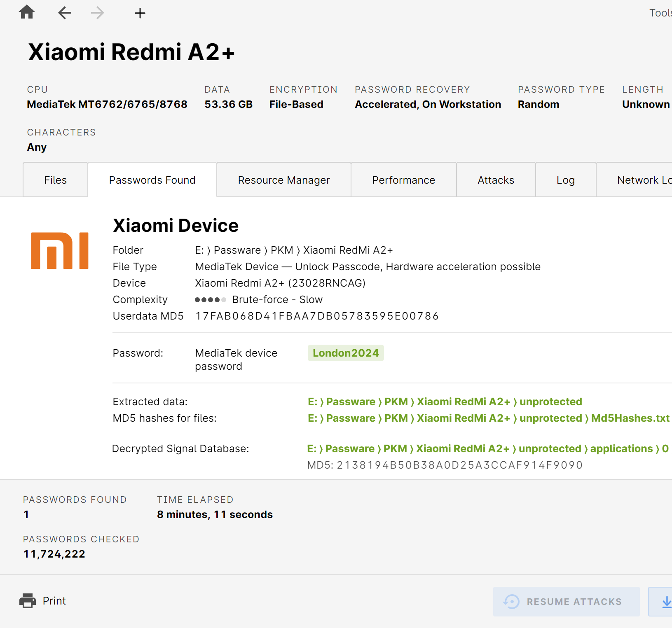The width and height of the screenshot is (672, 628).
Task: Click the printer icon
Action: tap(28, 601)
